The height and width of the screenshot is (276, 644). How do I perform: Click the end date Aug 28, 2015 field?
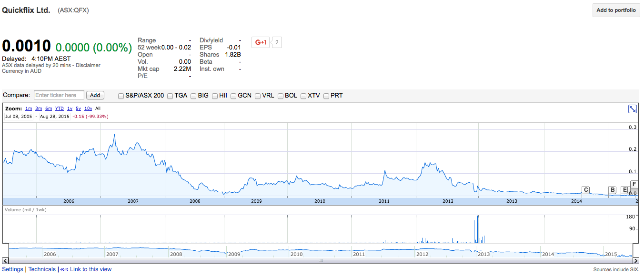[55, 117]
